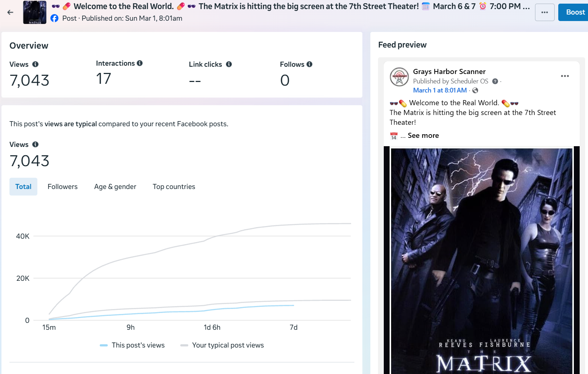Open the three-dot menu beside Boost
This screenshot has height=374, width=588.
pyautogui.click(x=544, y=12)
